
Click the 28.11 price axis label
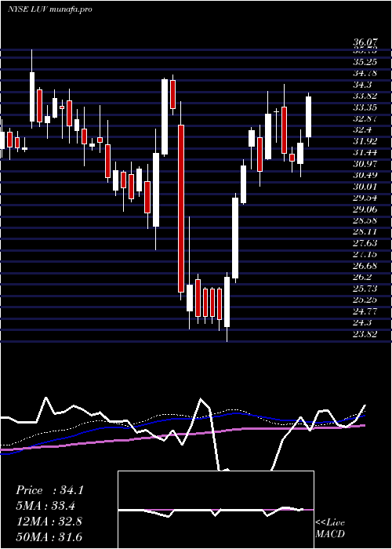click(365, 231)
